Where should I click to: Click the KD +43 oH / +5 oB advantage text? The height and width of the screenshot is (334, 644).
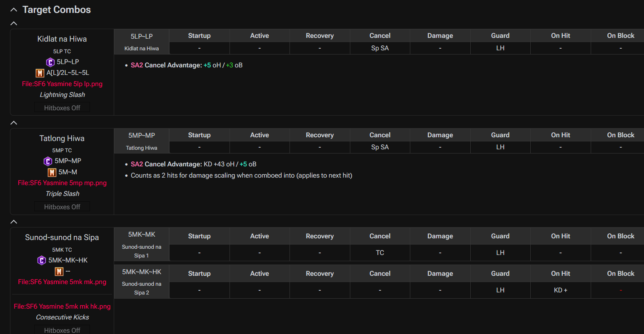click(x=230, y=164)
